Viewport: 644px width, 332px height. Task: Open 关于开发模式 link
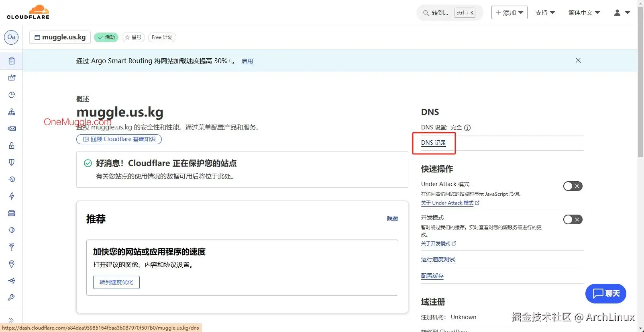point(438,244)
